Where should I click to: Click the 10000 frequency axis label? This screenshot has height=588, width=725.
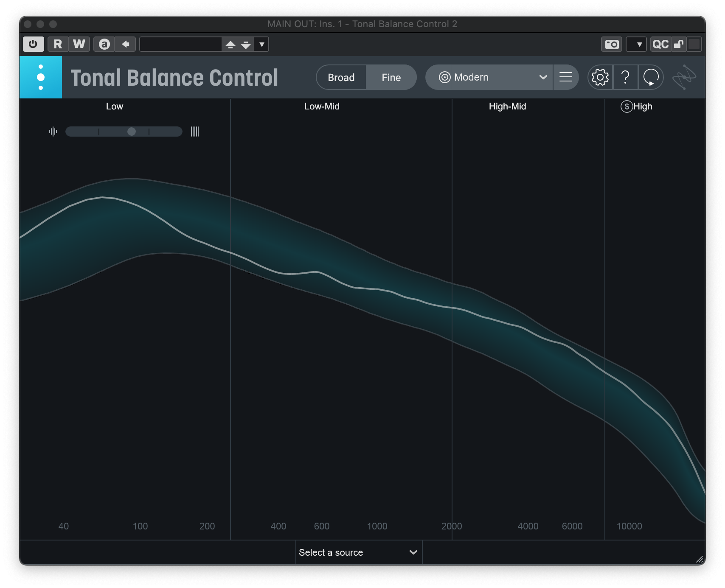point(629,526)
